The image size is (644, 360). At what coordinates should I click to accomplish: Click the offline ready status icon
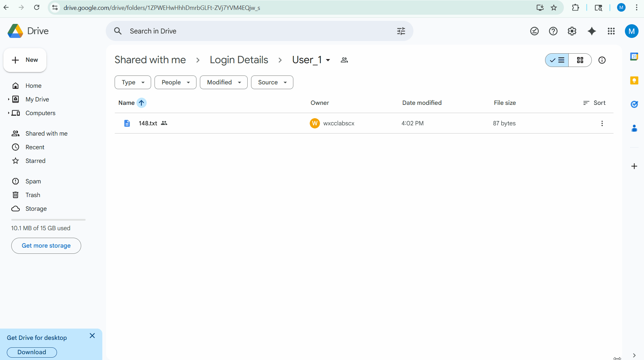pyautogui.click(x=534, y=31)
